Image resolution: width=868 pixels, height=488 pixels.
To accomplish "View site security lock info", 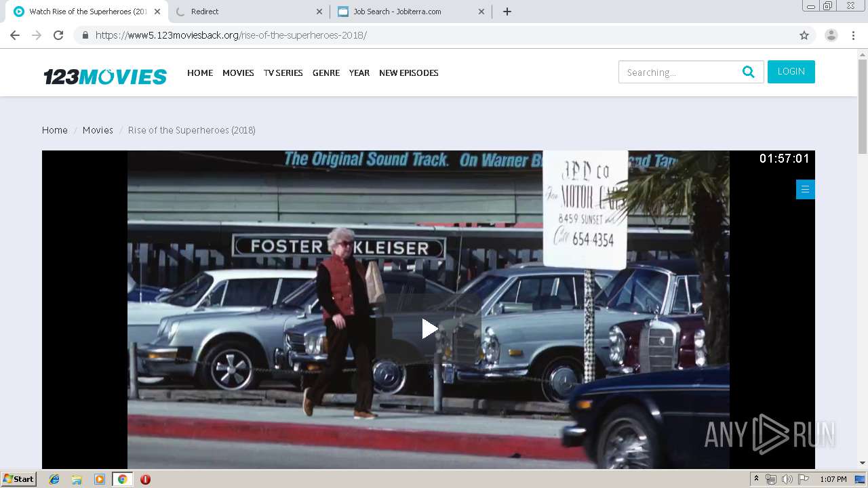I will [85, 35].
